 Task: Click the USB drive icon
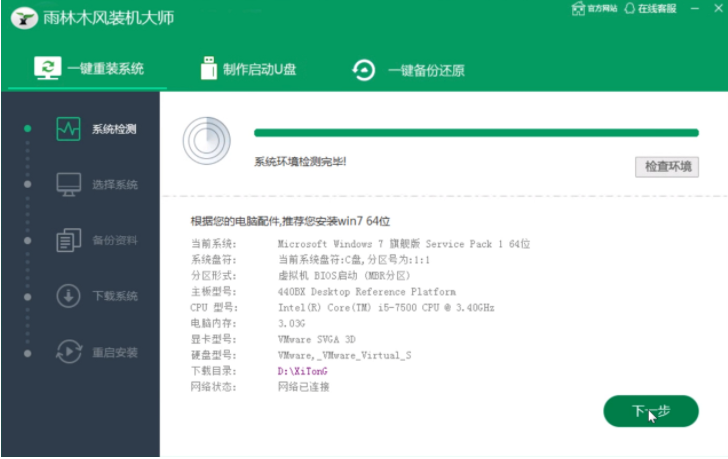click(209, 68)
